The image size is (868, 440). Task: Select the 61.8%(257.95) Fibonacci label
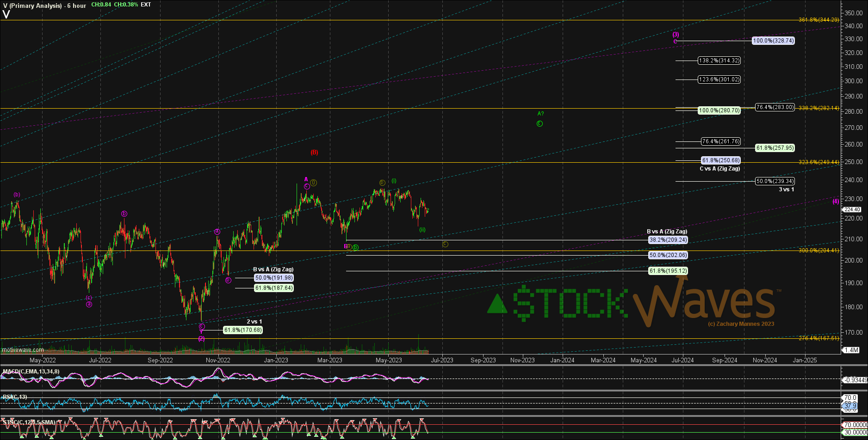tap(775, 148)
